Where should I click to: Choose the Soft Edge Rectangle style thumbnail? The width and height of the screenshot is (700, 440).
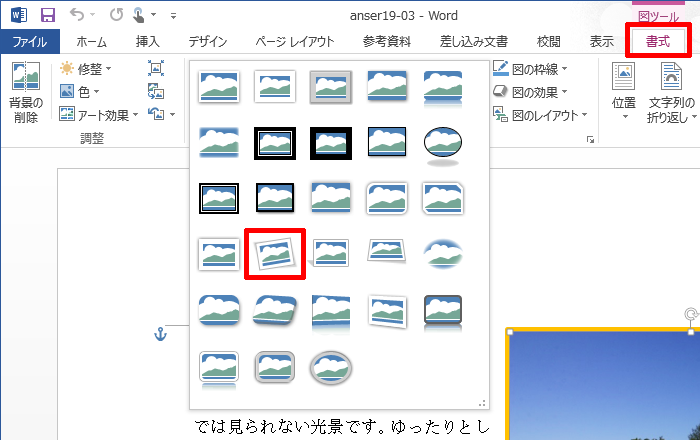coord(219,142)
